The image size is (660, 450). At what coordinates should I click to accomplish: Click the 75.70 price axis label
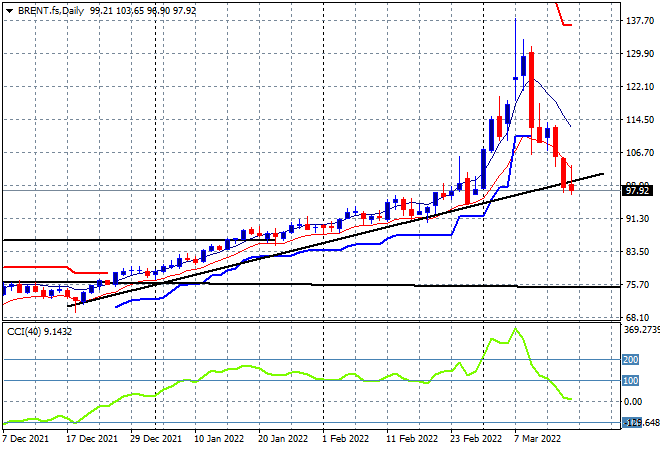coord(638,284)
